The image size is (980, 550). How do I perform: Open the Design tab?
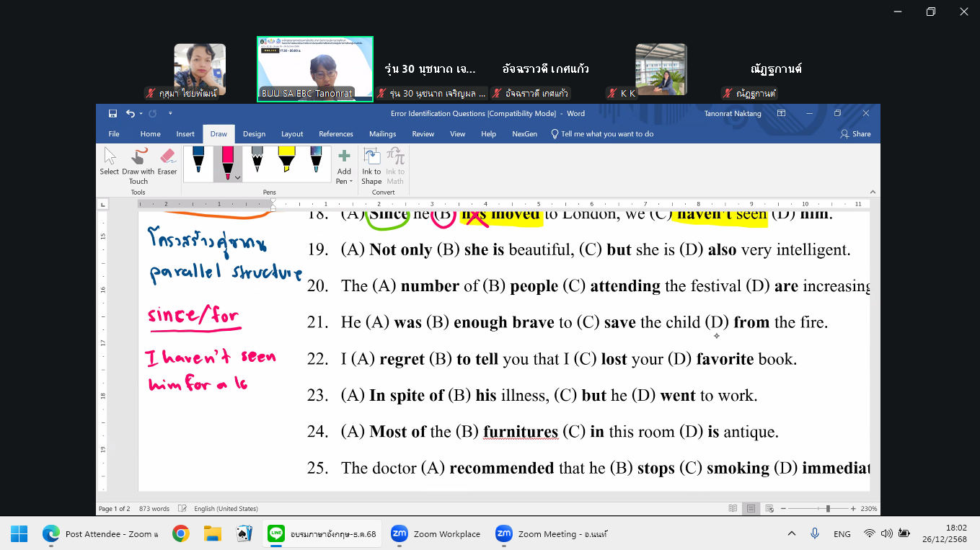(x=254, y=134)
